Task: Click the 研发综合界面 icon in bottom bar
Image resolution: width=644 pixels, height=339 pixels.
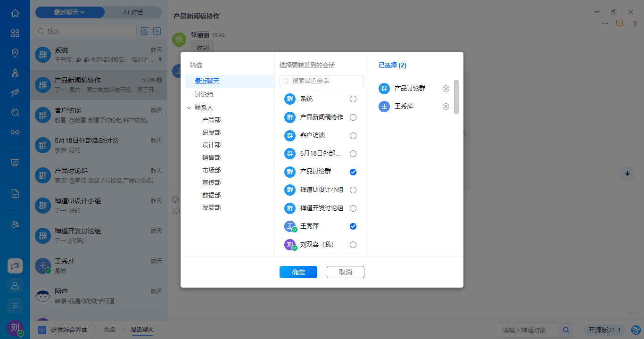Action: [x=42, y=330]
